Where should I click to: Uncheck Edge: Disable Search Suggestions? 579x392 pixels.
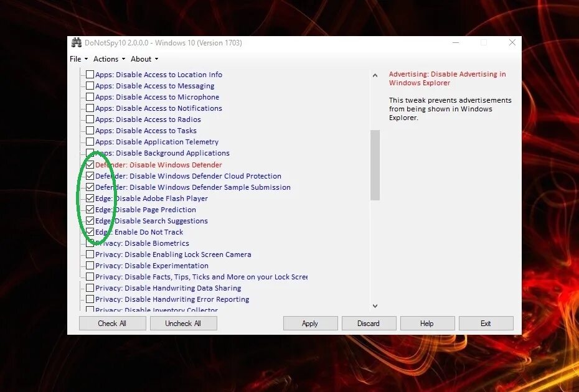coord(90,221)
